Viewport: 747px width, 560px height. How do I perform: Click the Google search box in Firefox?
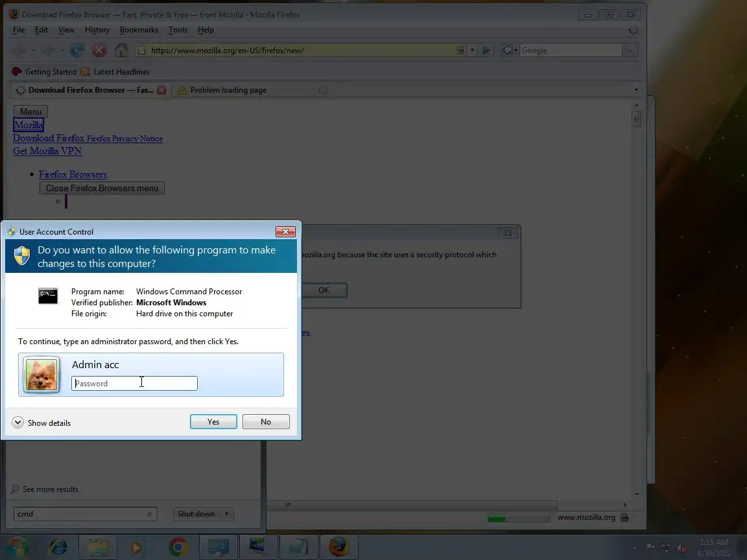[571, 50]
